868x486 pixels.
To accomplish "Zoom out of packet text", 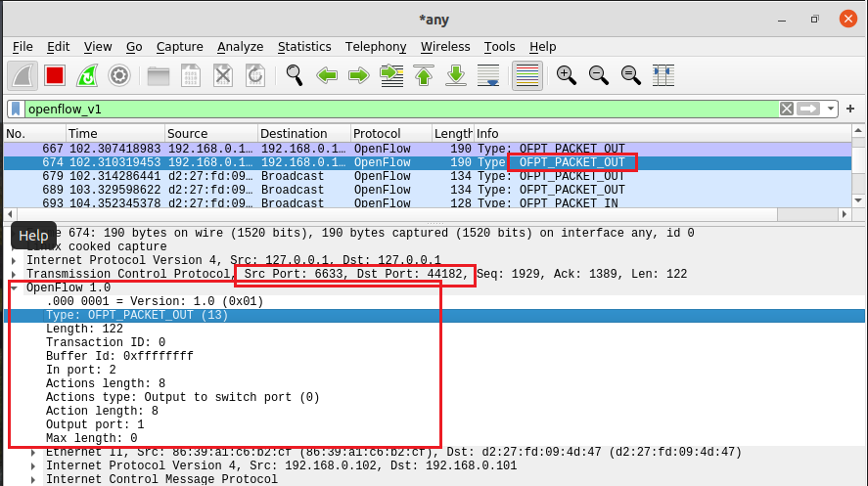I will tap(599, 75).
